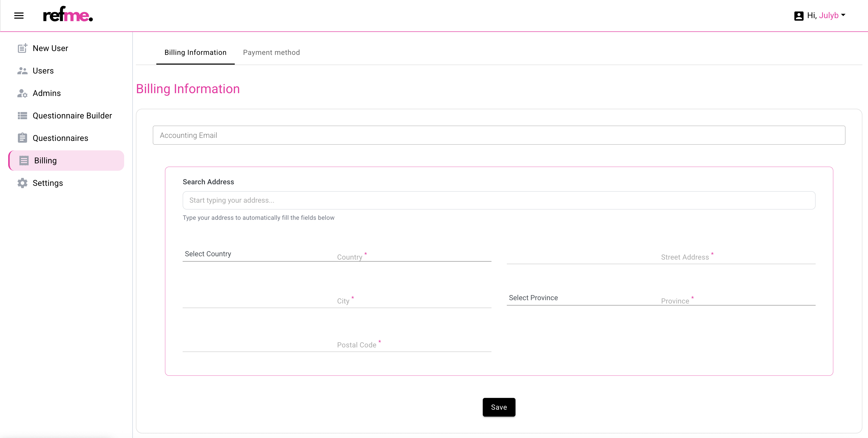Viewport: 868px width, 438px height.
Task: Click the Settings gear icon
Action: [22, 183]
